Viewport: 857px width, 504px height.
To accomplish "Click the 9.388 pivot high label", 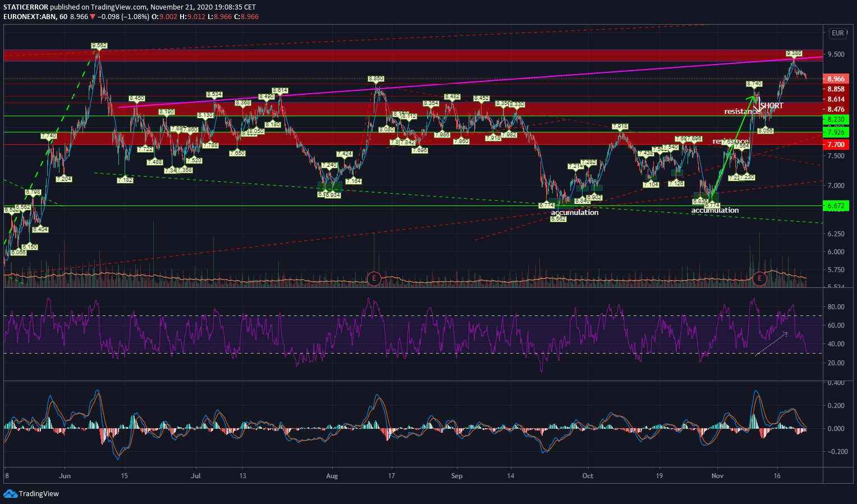I will (x=794, y=53).
